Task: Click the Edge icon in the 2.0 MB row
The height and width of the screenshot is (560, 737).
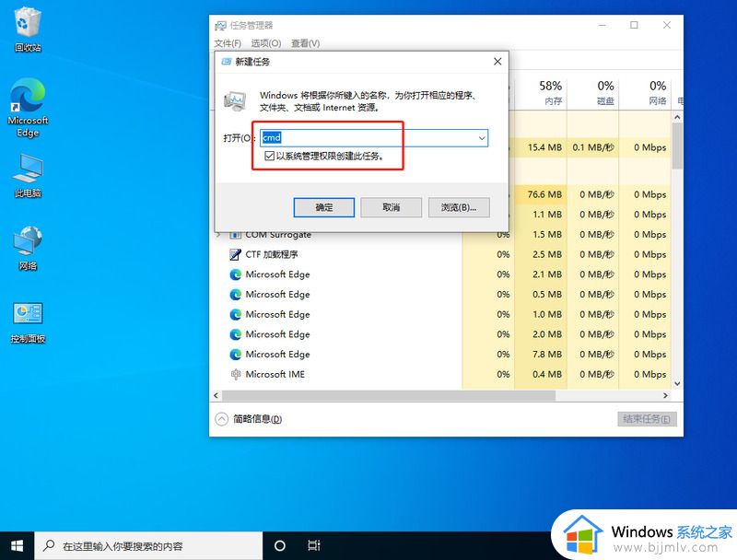Action: coord(235,334)
